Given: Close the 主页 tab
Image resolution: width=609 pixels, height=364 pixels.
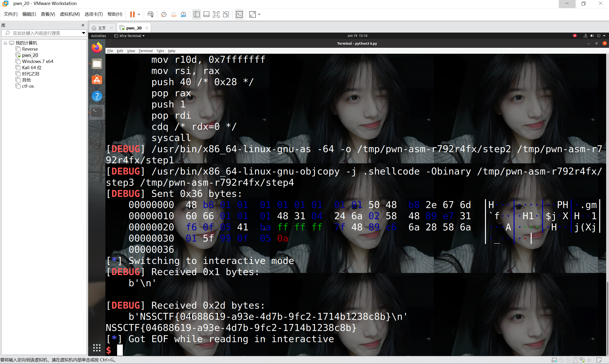Looking at the screenshot, I should 111,28.
